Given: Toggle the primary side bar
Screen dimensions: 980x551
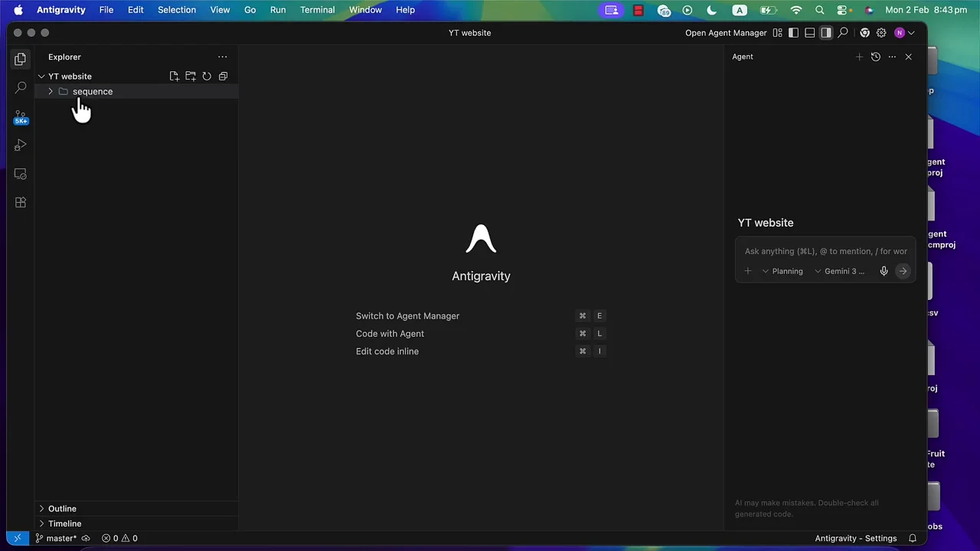Looking at the screenshot, I should (793, 33).
